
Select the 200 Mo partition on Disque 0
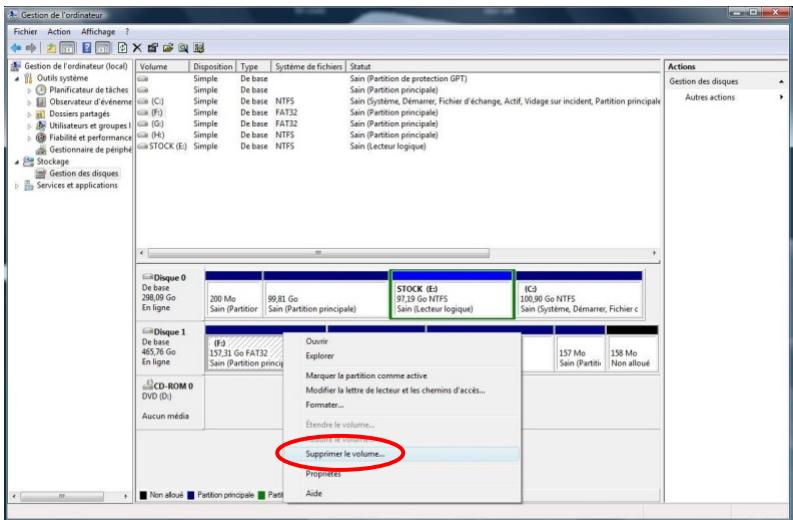click(x=234, y=294)
